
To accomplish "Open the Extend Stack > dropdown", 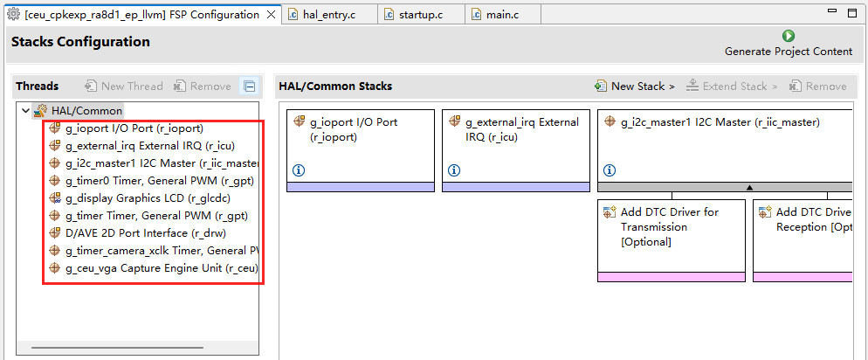I will pyautogui.click(x=732, y=86).
